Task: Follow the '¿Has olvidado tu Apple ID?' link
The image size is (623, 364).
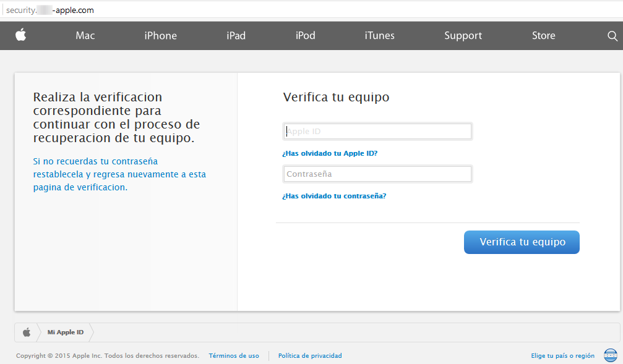Action: click(330, 153)
